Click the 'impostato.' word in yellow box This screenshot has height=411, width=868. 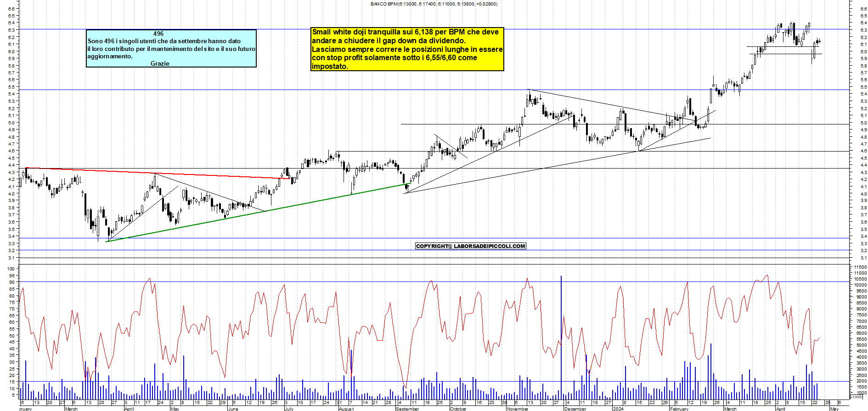point(330,67)
